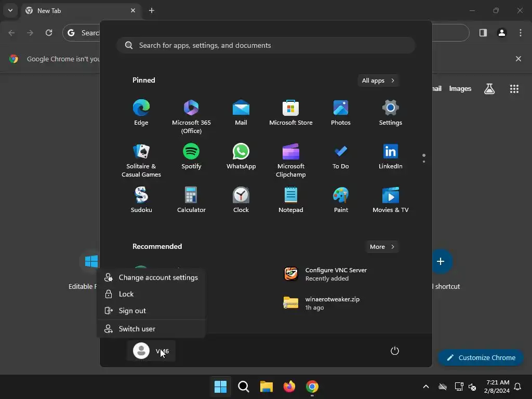
Task: Open Chrome Search Labs flask icon
Action: click(x=489, y=88)
